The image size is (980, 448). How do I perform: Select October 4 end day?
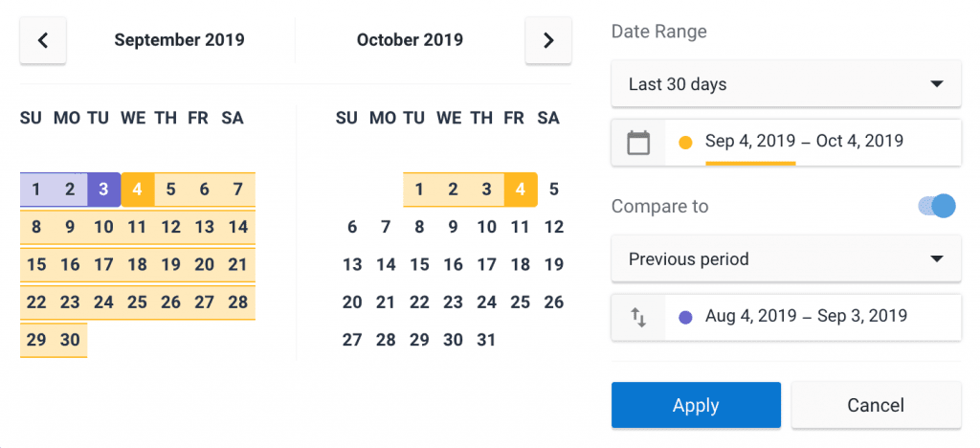point(520,190)
